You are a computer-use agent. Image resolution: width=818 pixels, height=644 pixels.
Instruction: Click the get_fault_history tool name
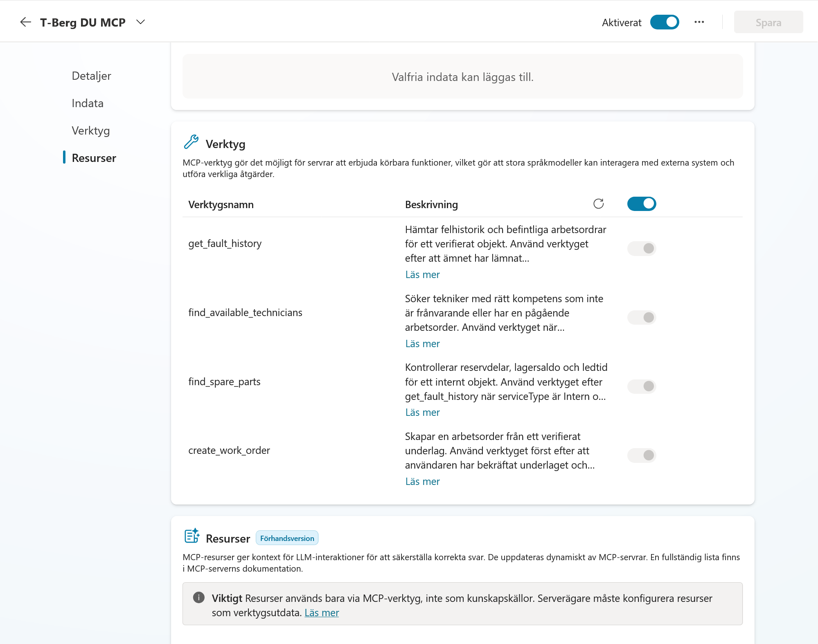coord(225,244)
